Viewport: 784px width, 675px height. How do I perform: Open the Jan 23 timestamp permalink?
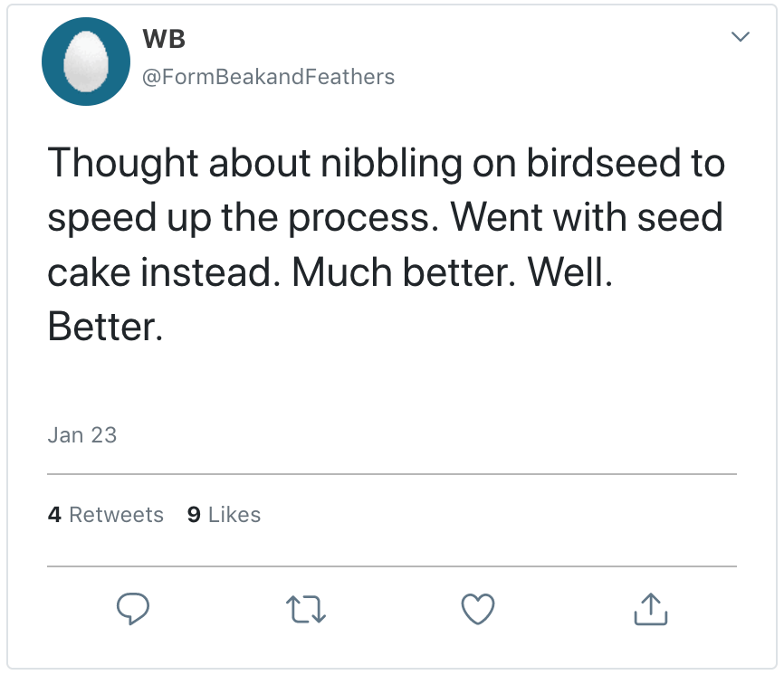tap(82, 434)
